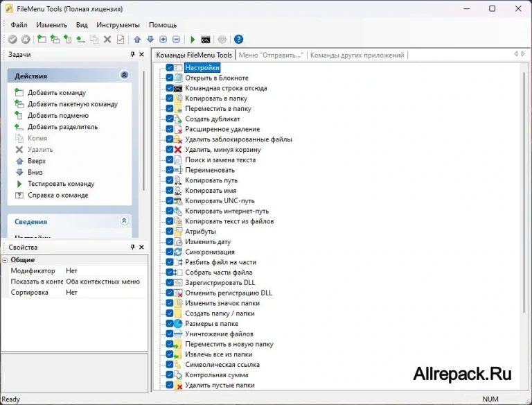Click scroll tabs left arrow
The height and width of the screenshot is (405, 532).
(x=515, y=53)
